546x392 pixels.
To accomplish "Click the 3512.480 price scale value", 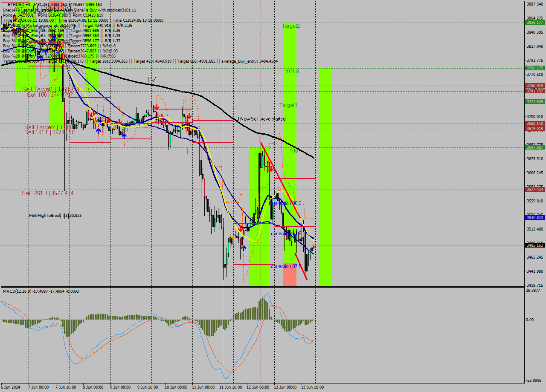I will pyautogui.click(x=535, y=229).
